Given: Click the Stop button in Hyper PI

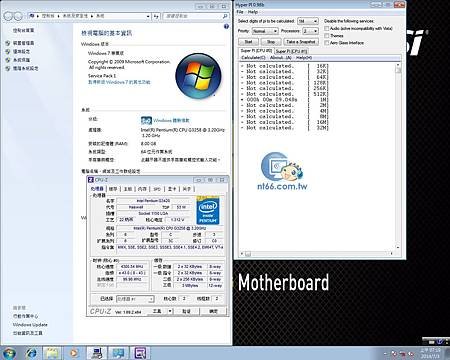Looking at the screenshot, I should pos(271,42).
